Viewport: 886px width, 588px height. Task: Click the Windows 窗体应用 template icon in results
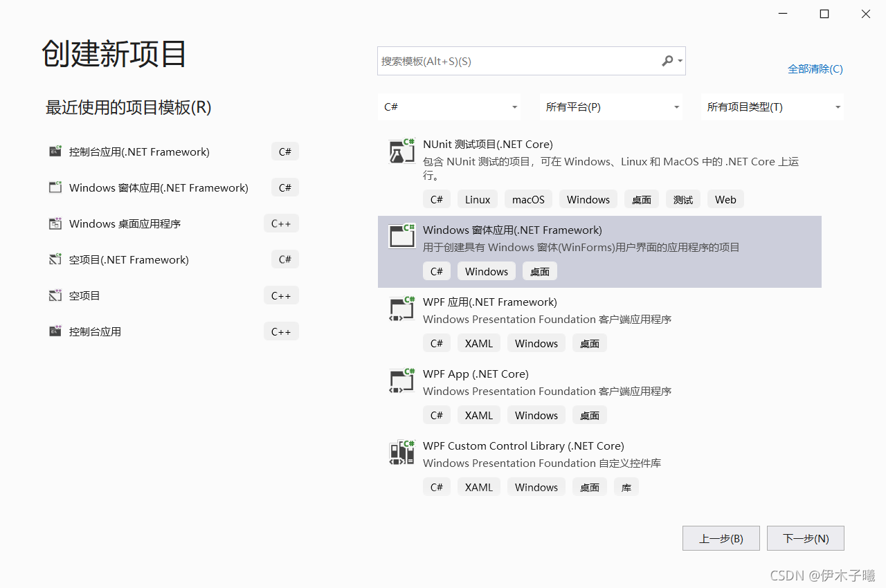[x=402, y=236]
